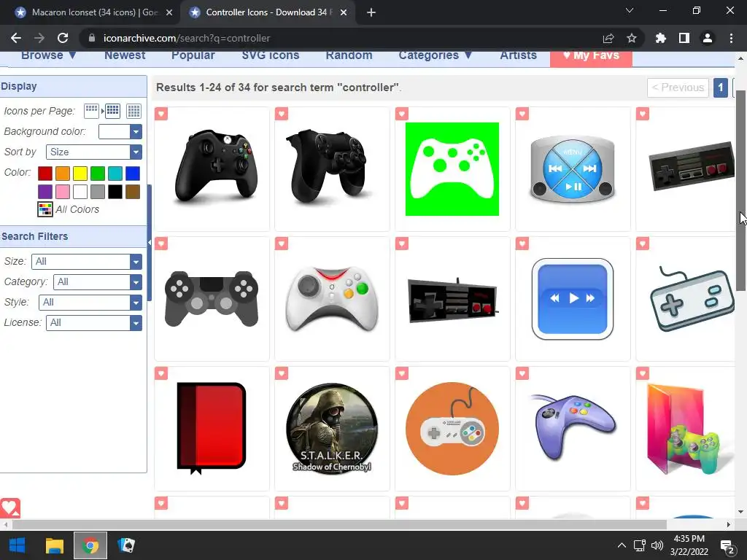Open the black Xbox One controller icon
Screen dimensions: 747x560
point(216,167)
